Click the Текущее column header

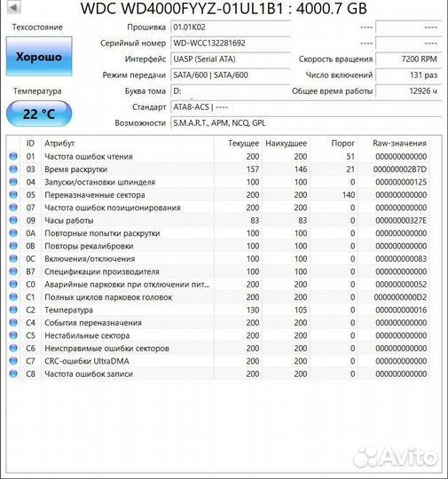[244, 144]
